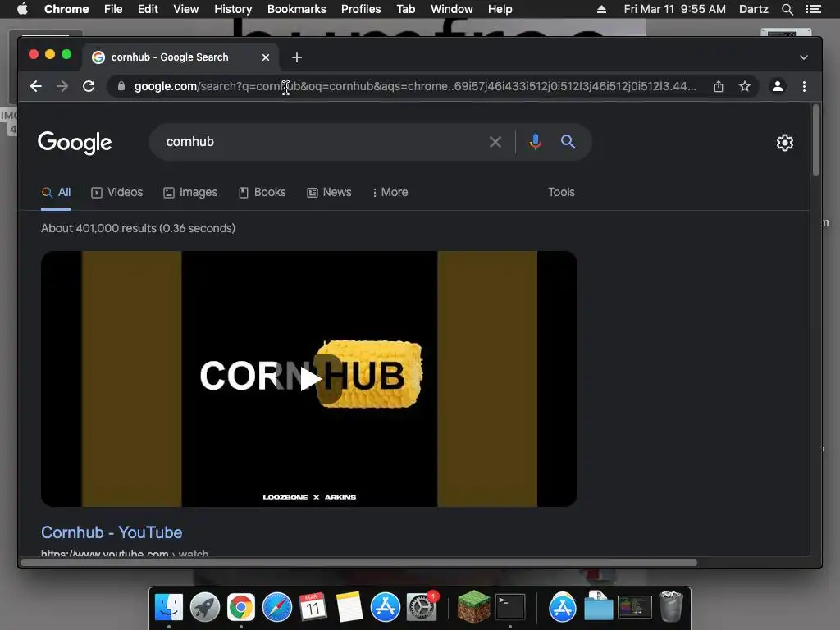Launch Minecraft from the Dock
The image size is (840, 630).
[x=473, y=608]
